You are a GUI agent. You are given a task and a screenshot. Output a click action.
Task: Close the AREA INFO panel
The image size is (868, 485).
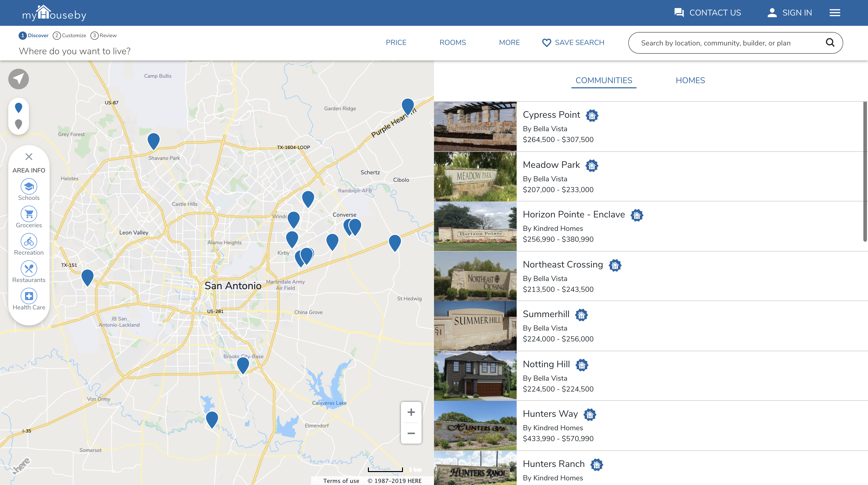point(29,157)
